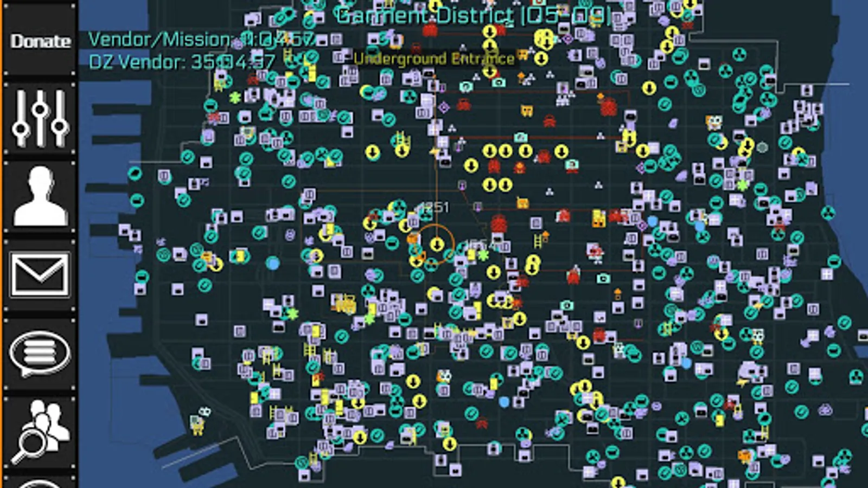Open the user profile icon
Screen dimensions: 868x488
click(x=40, y=197)
